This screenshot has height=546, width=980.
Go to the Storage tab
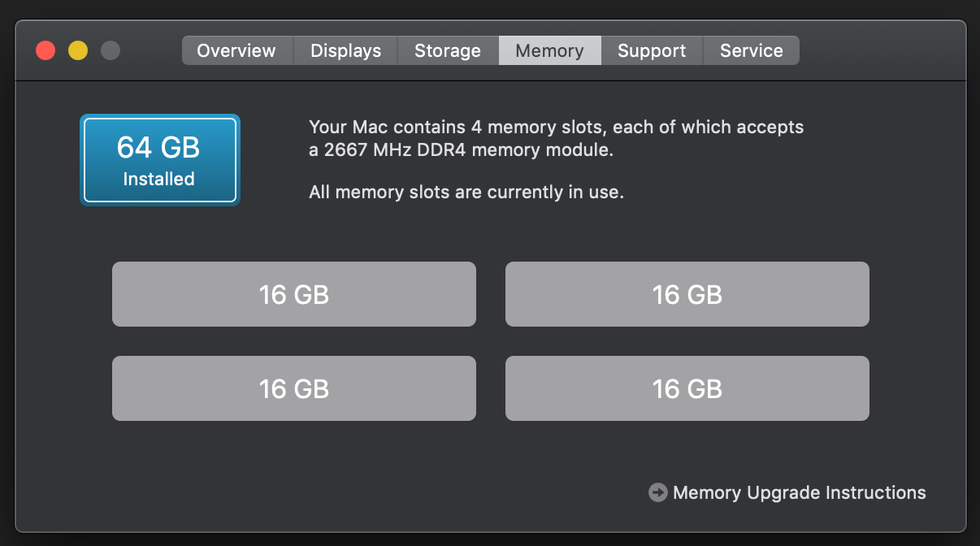pos(448,50)
